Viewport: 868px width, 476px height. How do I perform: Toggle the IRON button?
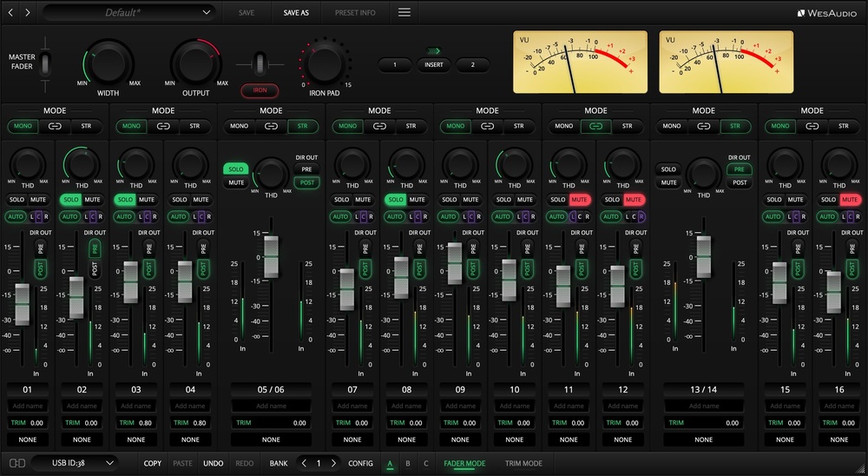tap(260, 90)
